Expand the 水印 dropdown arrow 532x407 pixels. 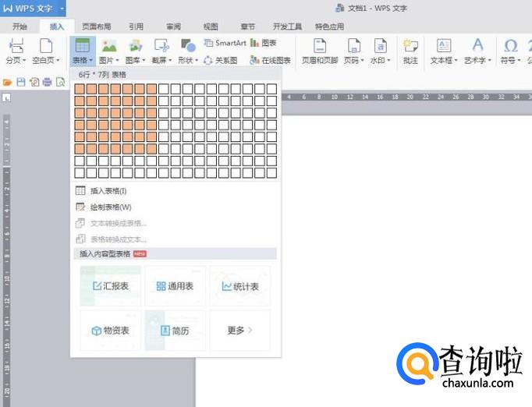tap(388, 60)
